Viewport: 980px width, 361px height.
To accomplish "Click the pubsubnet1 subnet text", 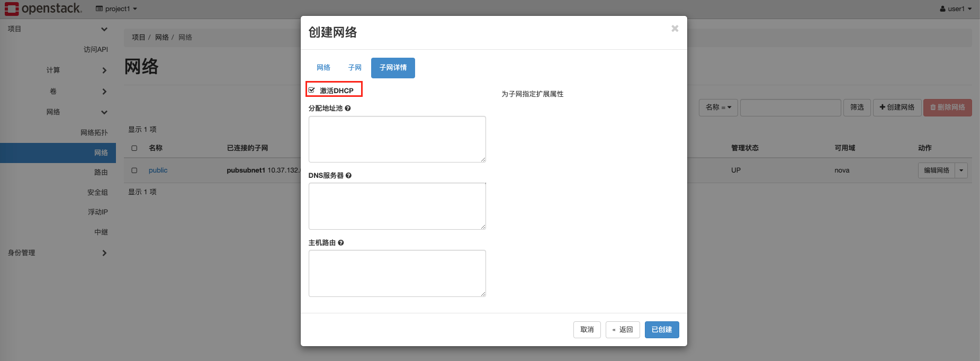I will (x=246, y=170).
